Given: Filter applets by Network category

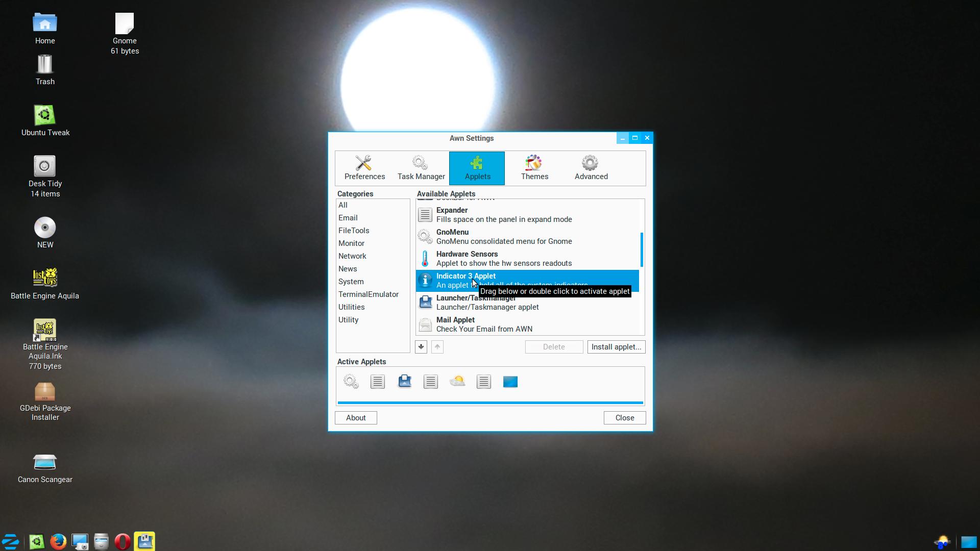Looking at the screenshot, I should [352, 256].
